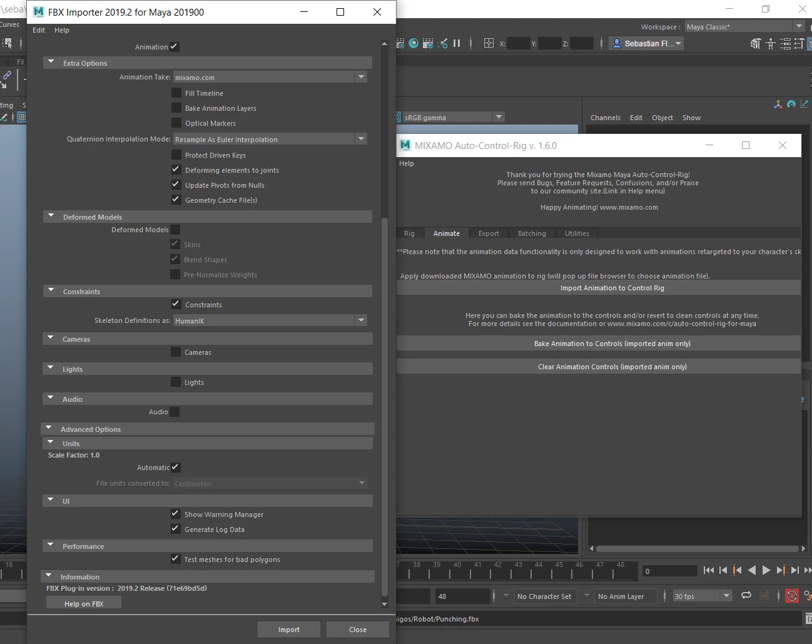Screen dimensions: 812x644
Task: Switch to Rig tab in MIXAMO window
Action: point(409,233)
